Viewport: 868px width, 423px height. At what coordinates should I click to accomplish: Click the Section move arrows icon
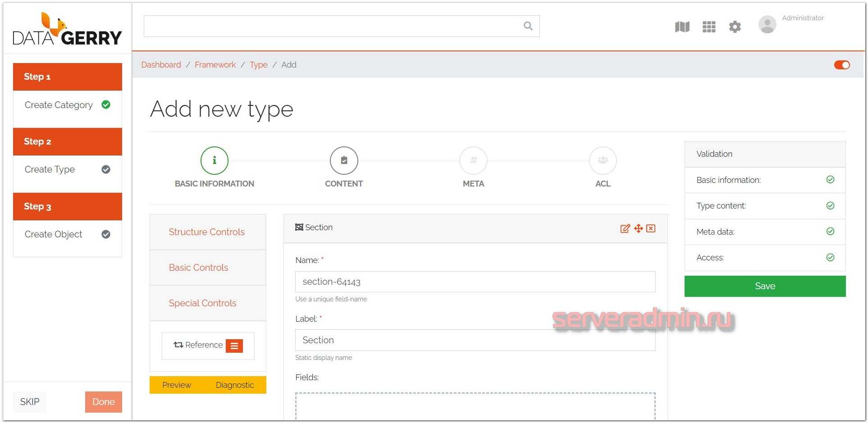(638, 228)
